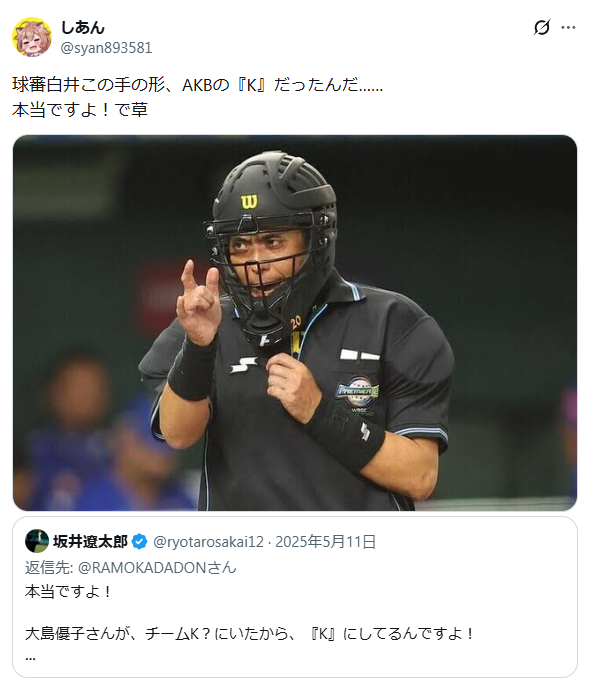
Task: Expand the truncated quoted tweet ellipsis
Action: point(30,657)
